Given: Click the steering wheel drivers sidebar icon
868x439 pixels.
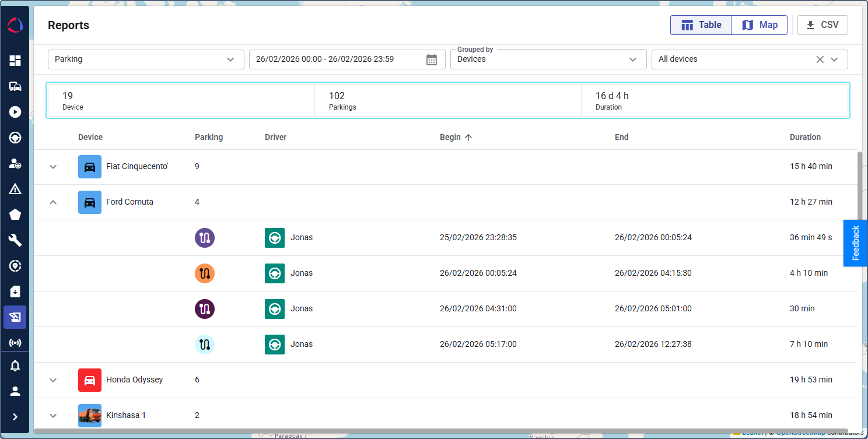Looking at the screenshot, I should point(15,138).
